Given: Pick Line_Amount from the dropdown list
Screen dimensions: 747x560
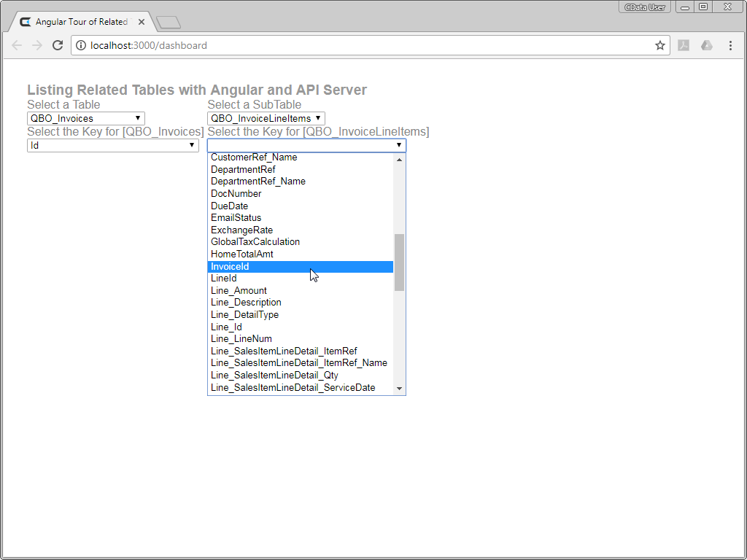Looking at the screenshot, I should (239, 291).
